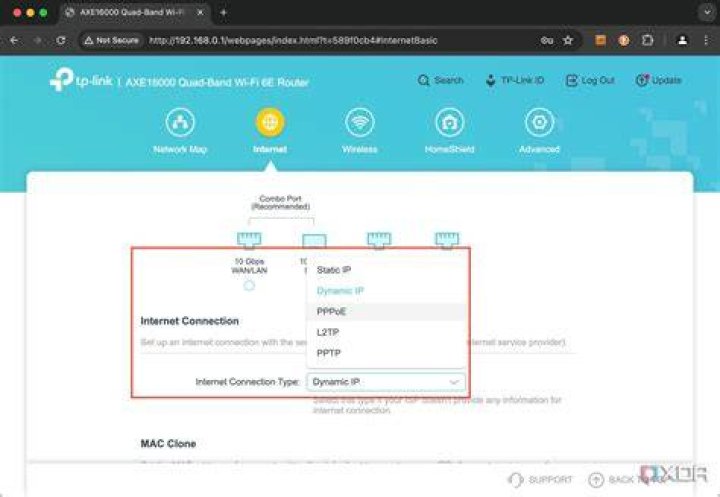Collapse Internet Connection Type dropdown

pyautogui.click(x=386, y=382)
